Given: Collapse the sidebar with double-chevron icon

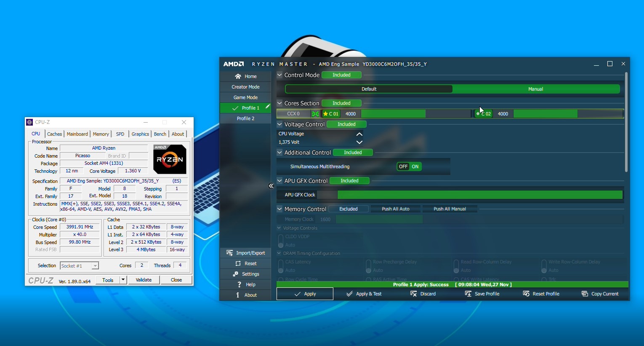Looking at the screenshot, I should 271,186.
